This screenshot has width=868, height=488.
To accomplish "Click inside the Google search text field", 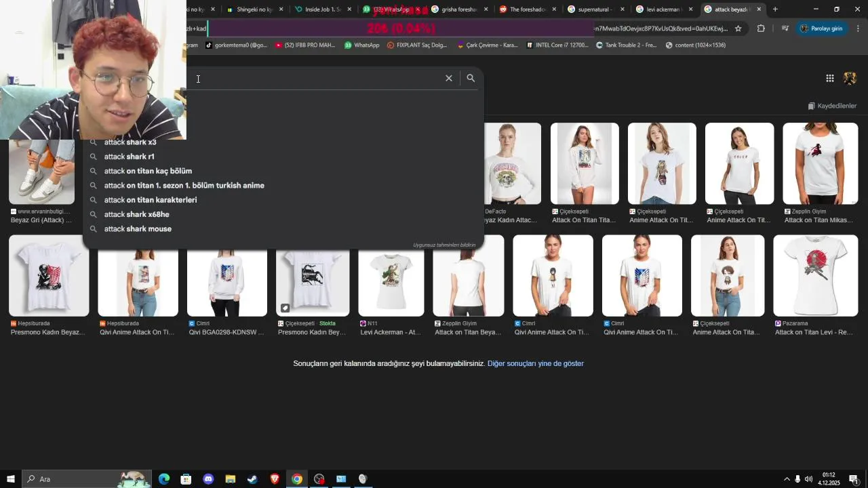I will click(315, 79).
